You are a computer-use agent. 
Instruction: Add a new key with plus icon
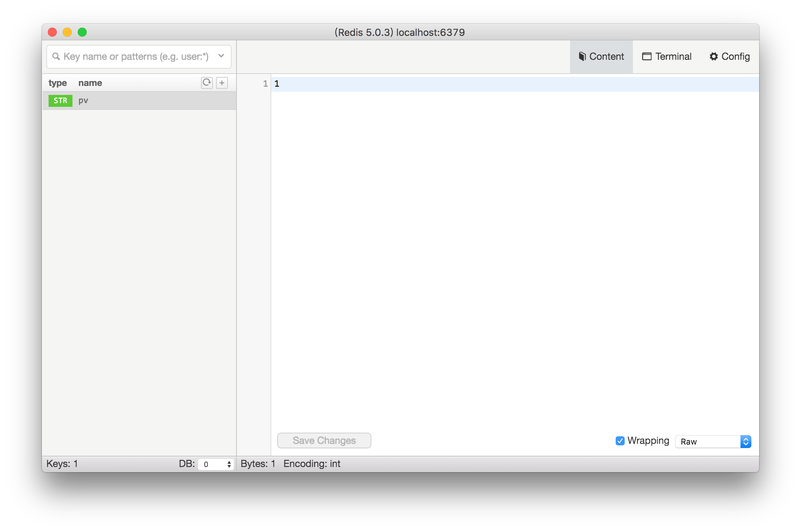pyautogui.click(x=222, y=83)
